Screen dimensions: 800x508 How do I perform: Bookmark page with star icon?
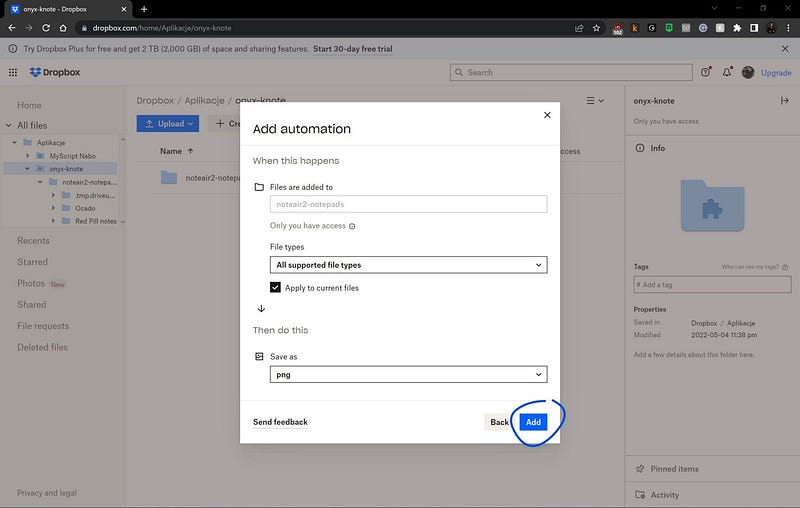(597, 28)
